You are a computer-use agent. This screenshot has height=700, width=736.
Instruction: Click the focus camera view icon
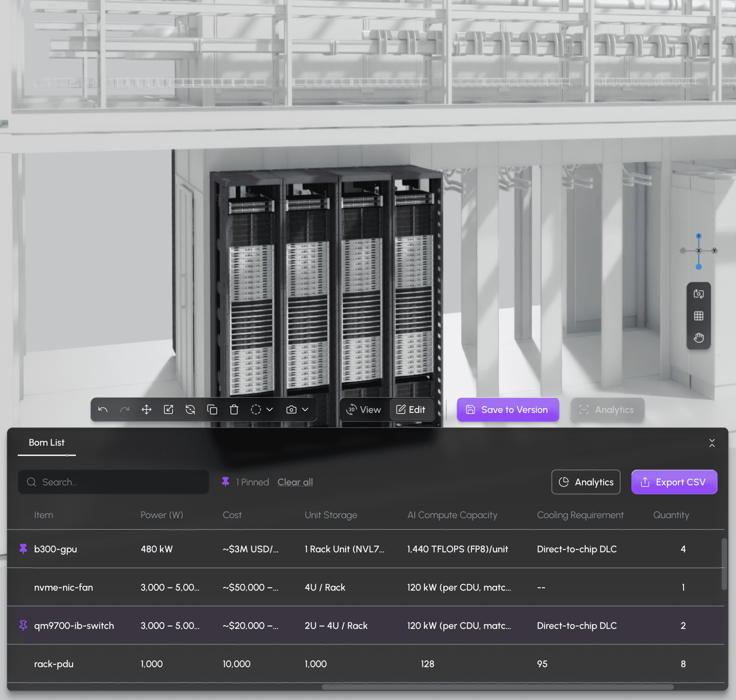[699, 294]
